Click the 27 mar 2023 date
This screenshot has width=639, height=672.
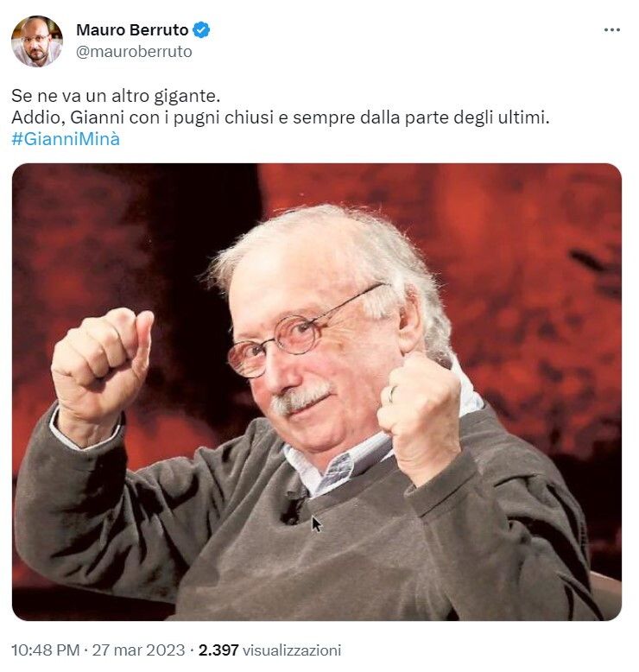pyautogui.click(x=138, y=650)
